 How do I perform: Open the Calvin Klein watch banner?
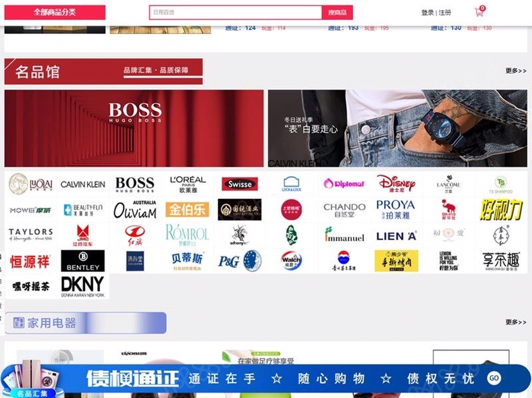point(398,128)
